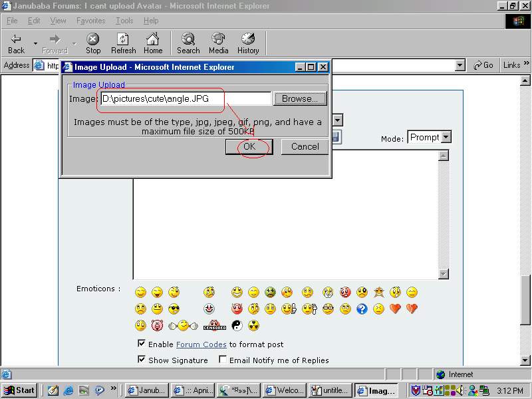
Task: Insert the thumbs up emoticon
Action: [x=289, y=309]
